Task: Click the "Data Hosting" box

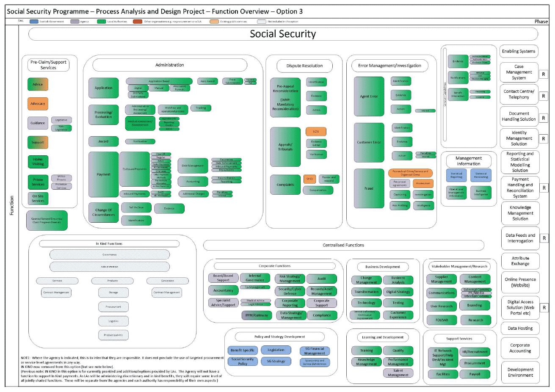Action: 520,329
